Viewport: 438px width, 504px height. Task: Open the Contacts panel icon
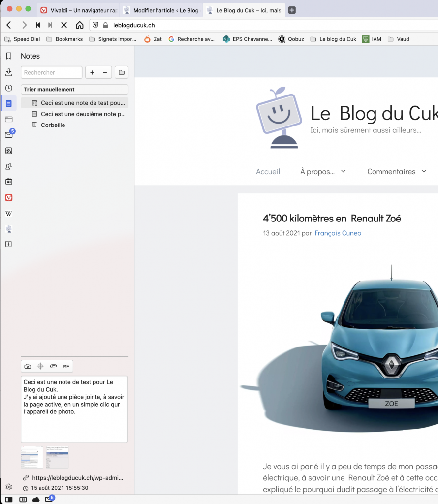pos(9,166)
